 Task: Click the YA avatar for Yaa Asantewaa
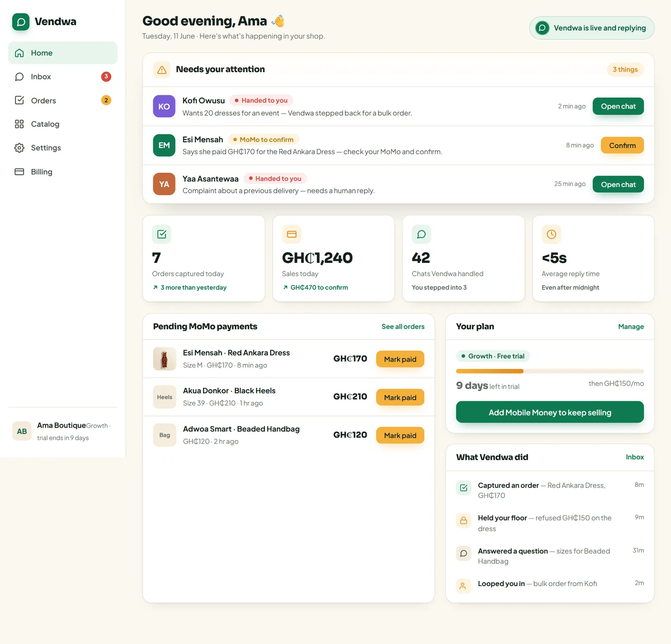[164, 184]
